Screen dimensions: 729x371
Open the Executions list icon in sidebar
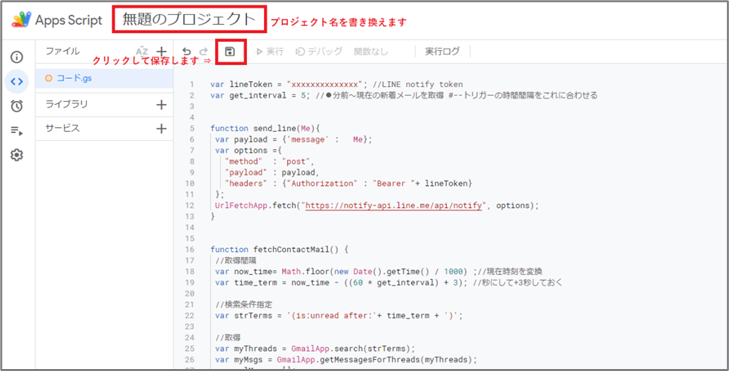(17, 131)
